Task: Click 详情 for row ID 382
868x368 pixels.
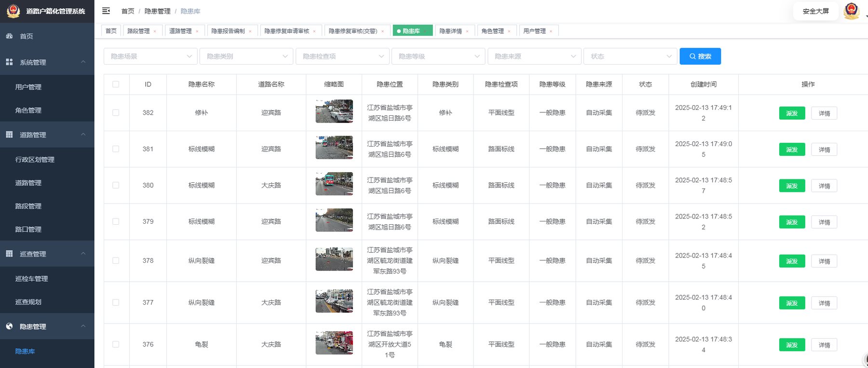Action: pos(824,113)
